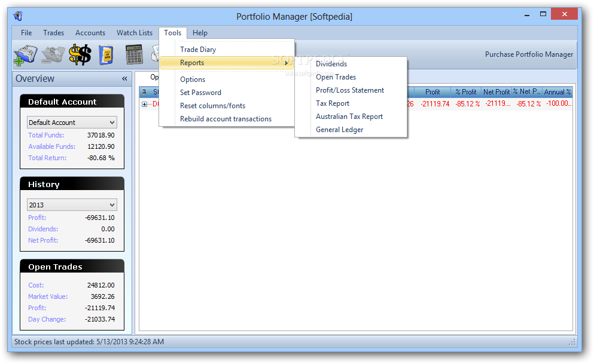Viewport: 594px width, 364px height.
Task: Click the stock prices last updated status text
Action: tap(89, 342)
